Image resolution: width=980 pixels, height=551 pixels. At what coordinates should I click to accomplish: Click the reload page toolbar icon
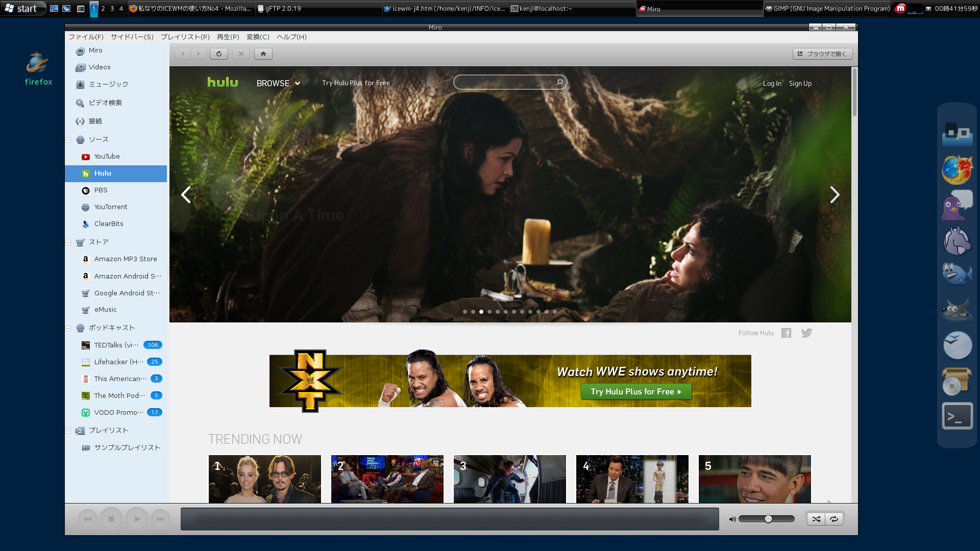(x=219, y=54)
